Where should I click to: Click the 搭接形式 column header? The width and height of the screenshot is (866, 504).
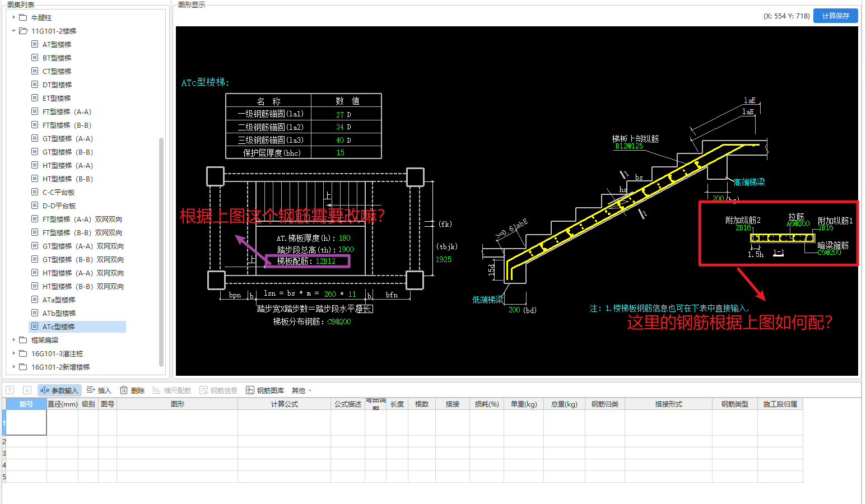(x=668, y=404)
